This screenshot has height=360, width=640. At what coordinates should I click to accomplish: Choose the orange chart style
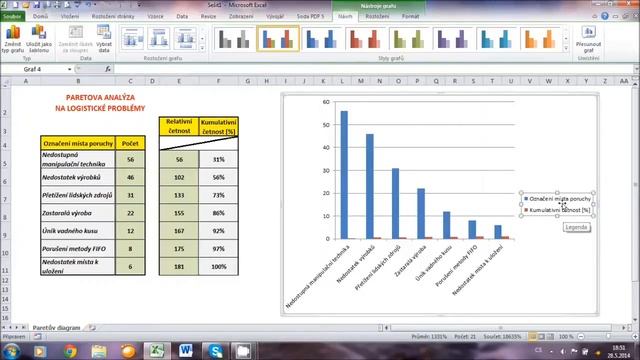coord(540,39)
